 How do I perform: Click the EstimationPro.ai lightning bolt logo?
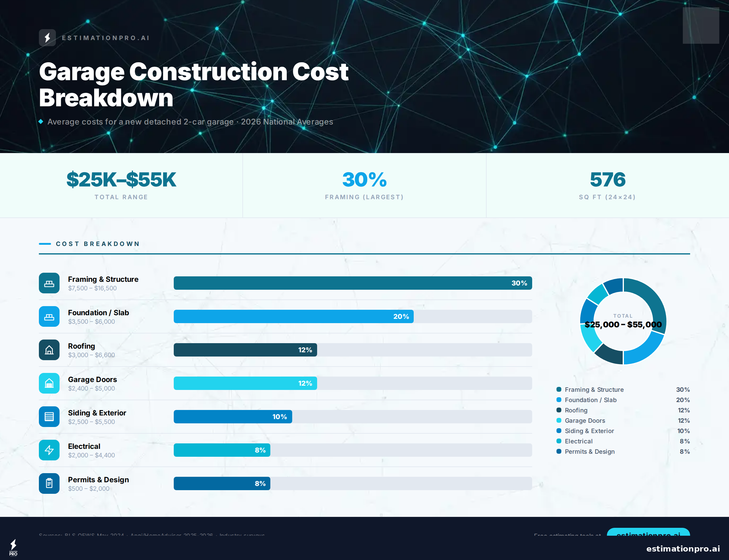(48, 38)
